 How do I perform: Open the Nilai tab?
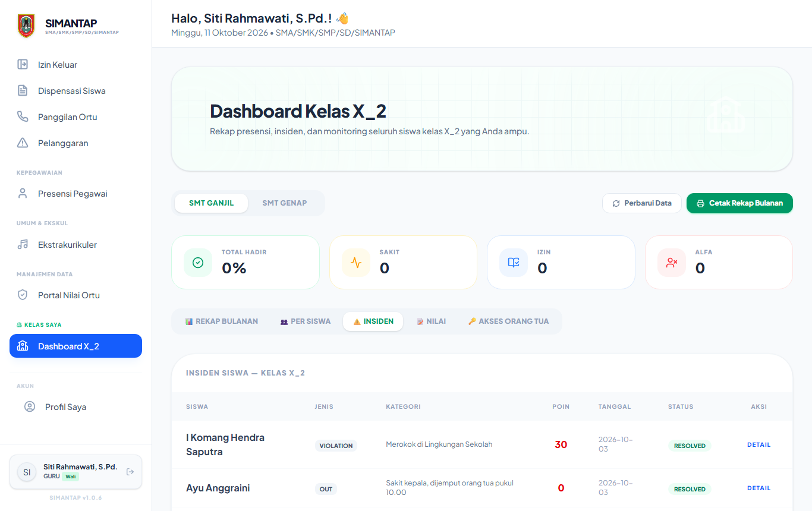(x=432, y=321)
